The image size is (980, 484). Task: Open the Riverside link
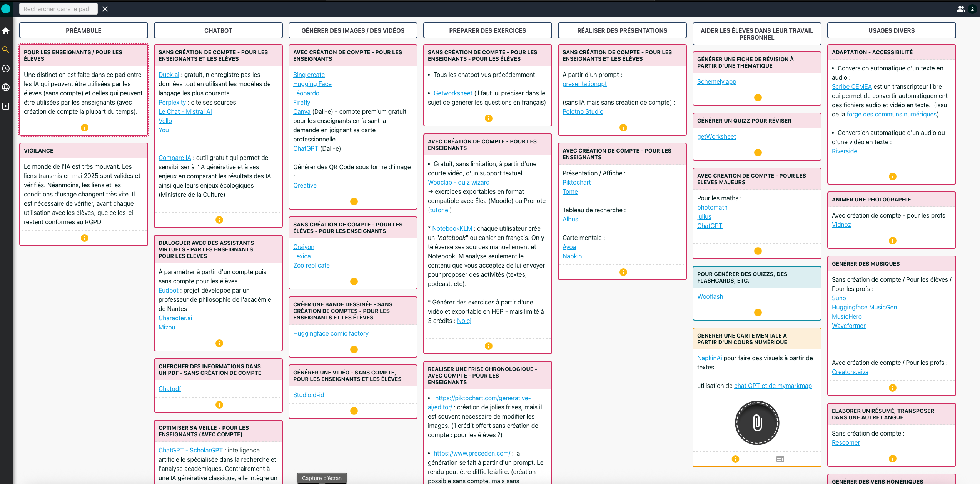tap(845, 151)
